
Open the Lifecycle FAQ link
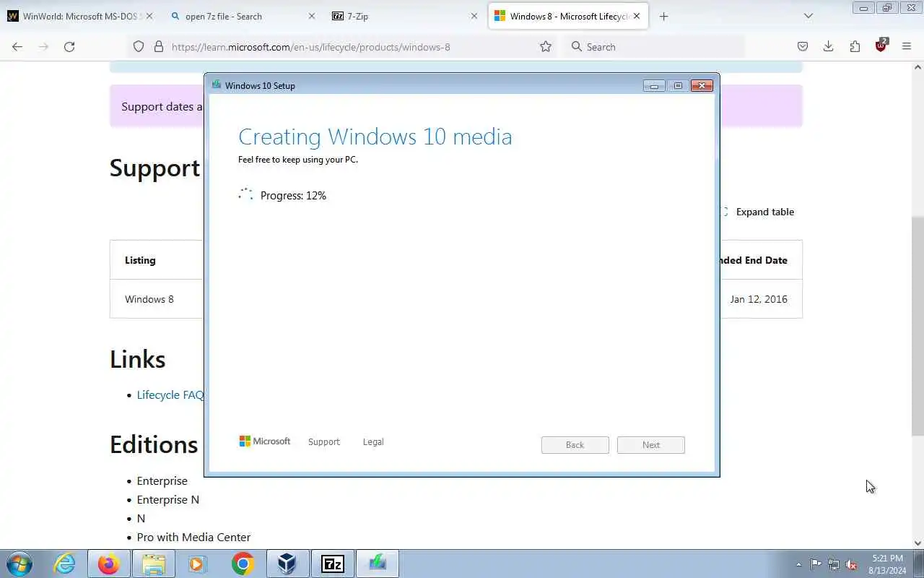coord(170,394)
